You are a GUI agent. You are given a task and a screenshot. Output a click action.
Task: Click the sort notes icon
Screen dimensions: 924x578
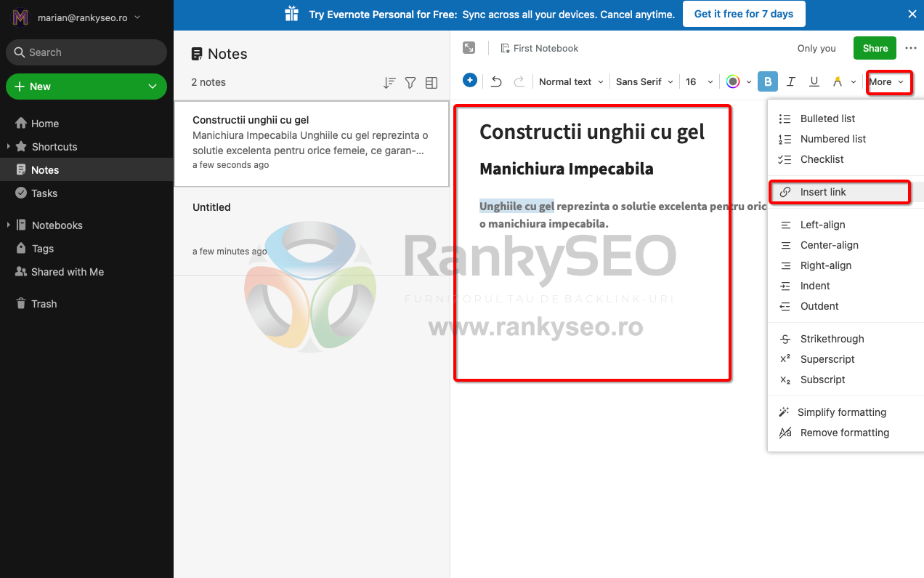pyautogui.click(x=389, y=83)
